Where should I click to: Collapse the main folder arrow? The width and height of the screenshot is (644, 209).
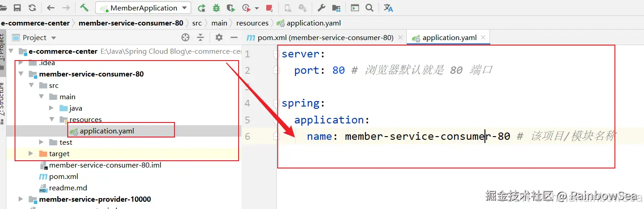tap(41, 97)
